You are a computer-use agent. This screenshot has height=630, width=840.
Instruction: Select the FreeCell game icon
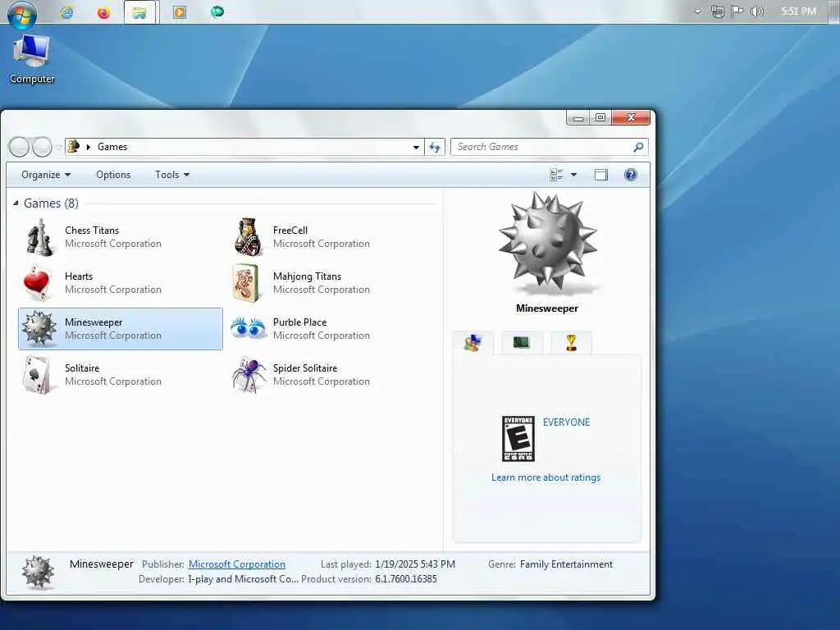[248, 237]
